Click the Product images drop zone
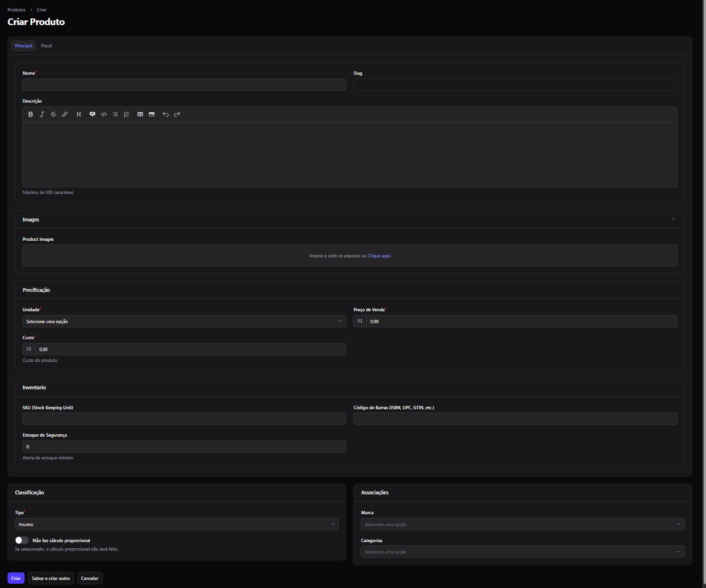This screenshot has width=706, height=588. click(350, 255)
